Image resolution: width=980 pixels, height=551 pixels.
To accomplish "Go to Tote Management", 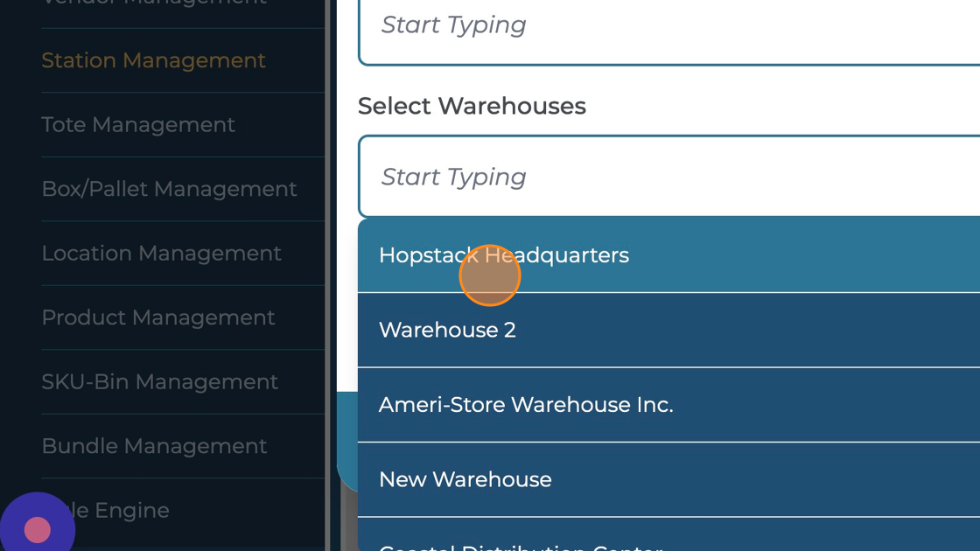I will click(x=138, y=125).
